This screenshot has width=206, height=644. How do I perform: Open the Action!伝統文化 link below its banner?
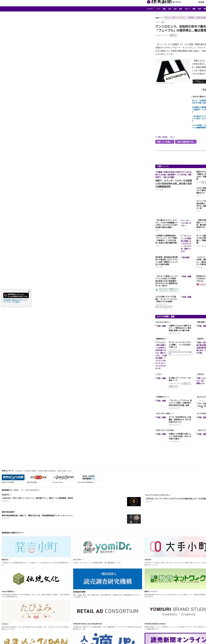(8, 592)
